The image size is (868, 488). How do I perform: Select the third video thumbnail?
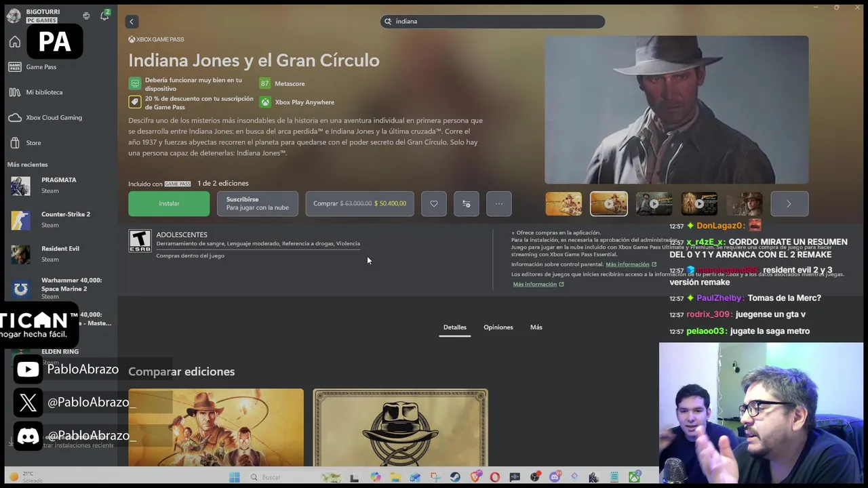654,204
